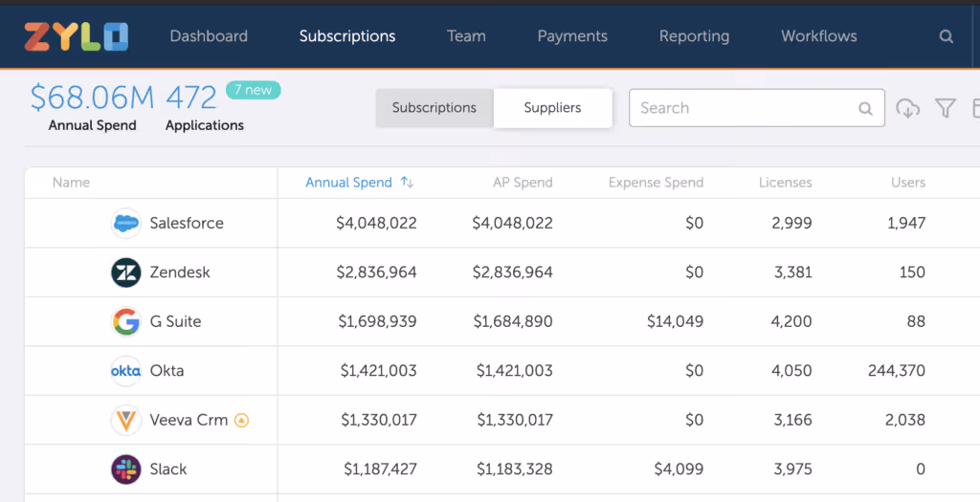The width and height of the screenshot is (980, 502).
Task: Click Salesforce users value 1,947
Action: click(906, 223)
